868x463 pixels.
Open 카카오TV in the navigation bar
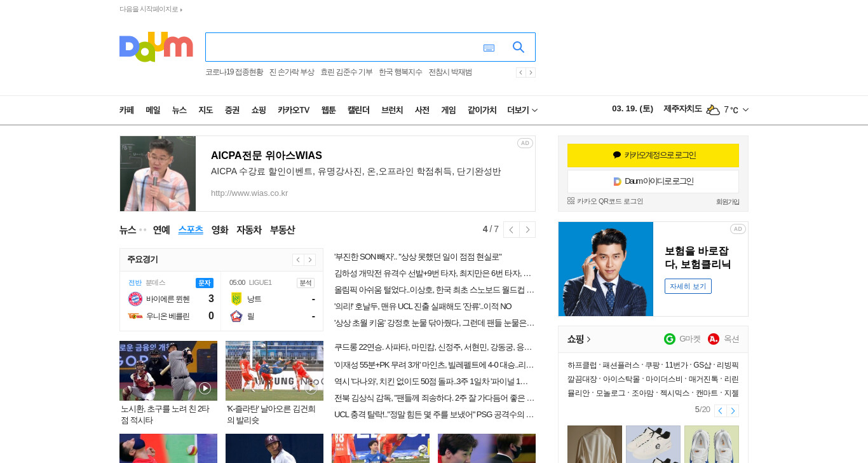294,110
